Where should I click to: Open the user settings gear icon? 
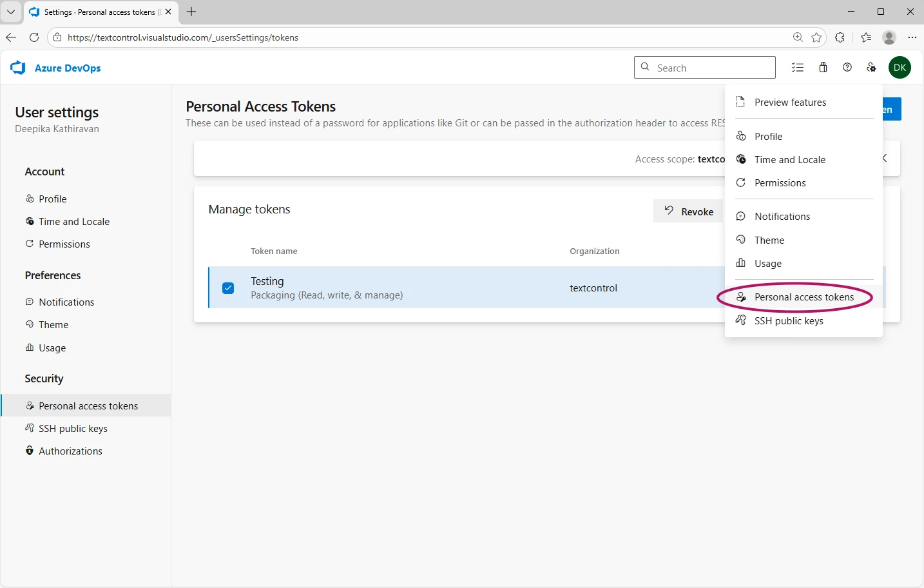click(871, 67)
